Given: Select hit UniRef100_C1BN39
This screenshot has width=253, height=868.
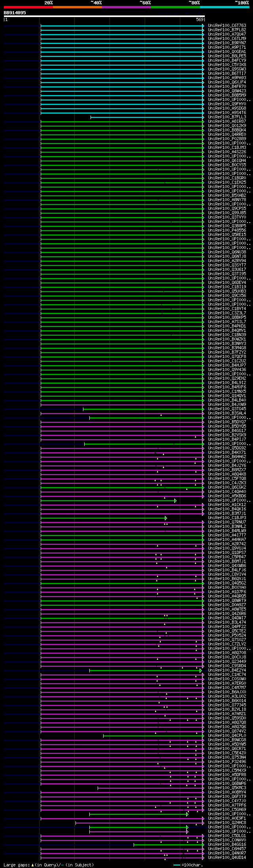Looking at the screenshot, I should click(x=227, y=335).
